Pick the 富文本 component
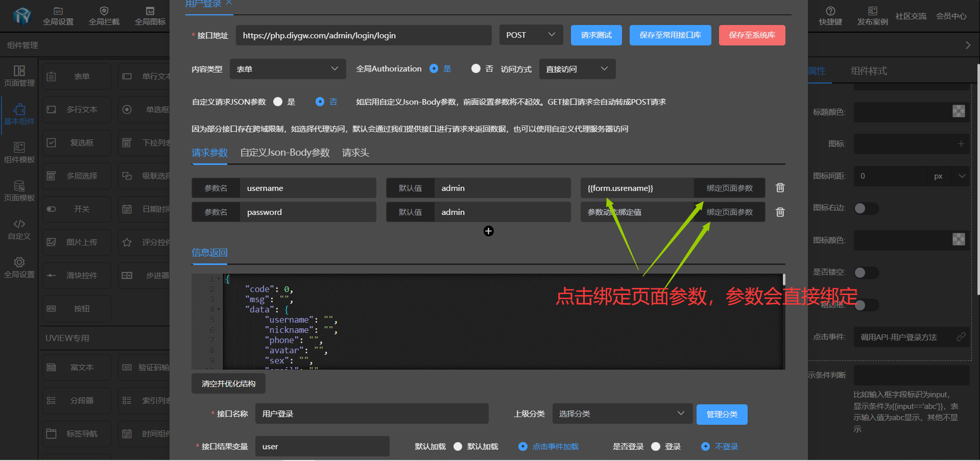 tap(77, 368)
